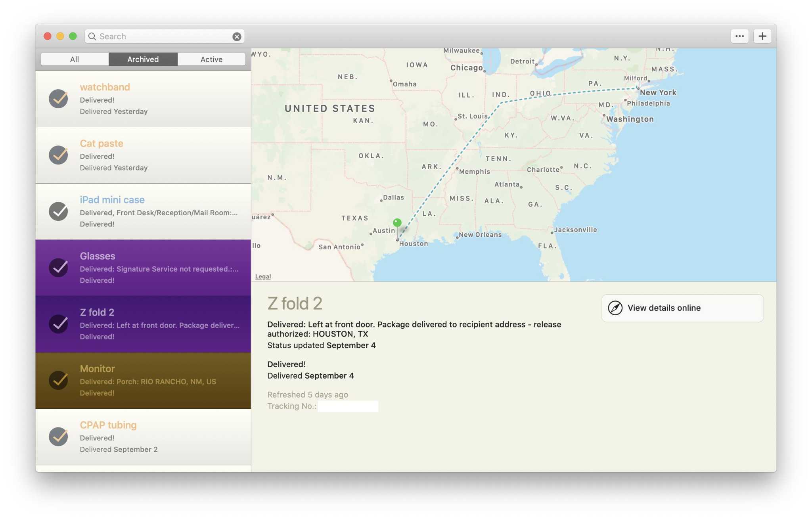The image size is (812, 519).
Task: Click the checkmark icon on watchband delivery
Action: coord(58,99)
